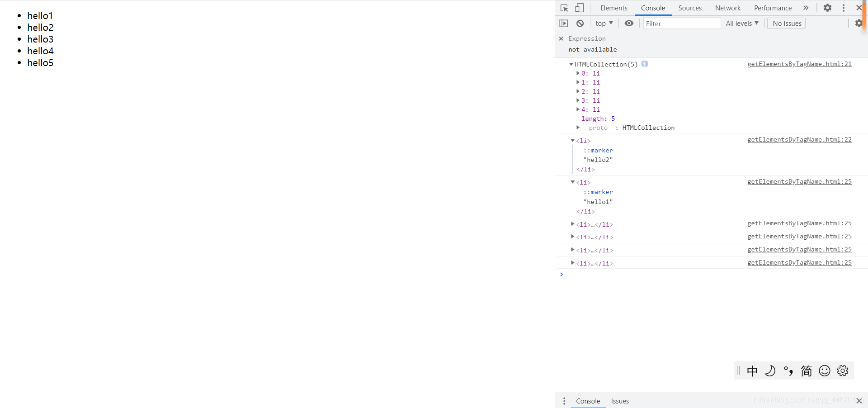The image size is (868, 408).
Task: Expand the __proto__ HTMLCollection entry
Action: (x=578, y=127)
